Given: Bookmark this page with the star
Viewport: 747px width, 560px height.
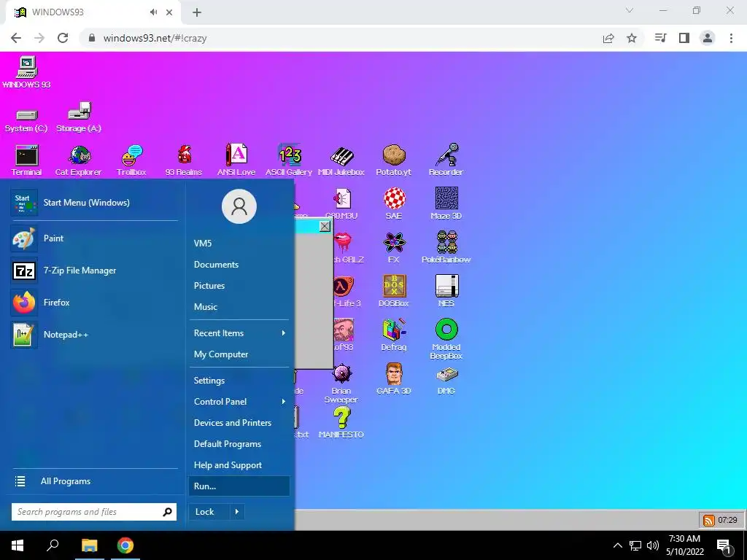Looking at the screenshot, I should [632, 38].
